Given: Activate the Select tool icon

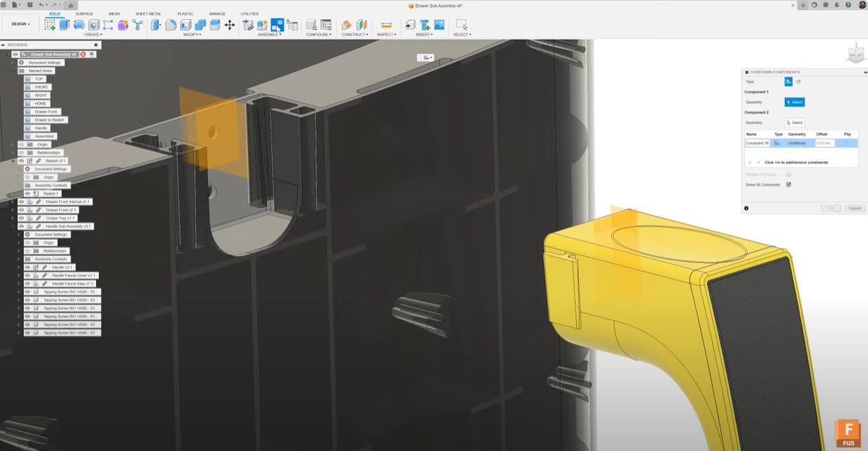Looking at the screenshot, I should [461, 25].
